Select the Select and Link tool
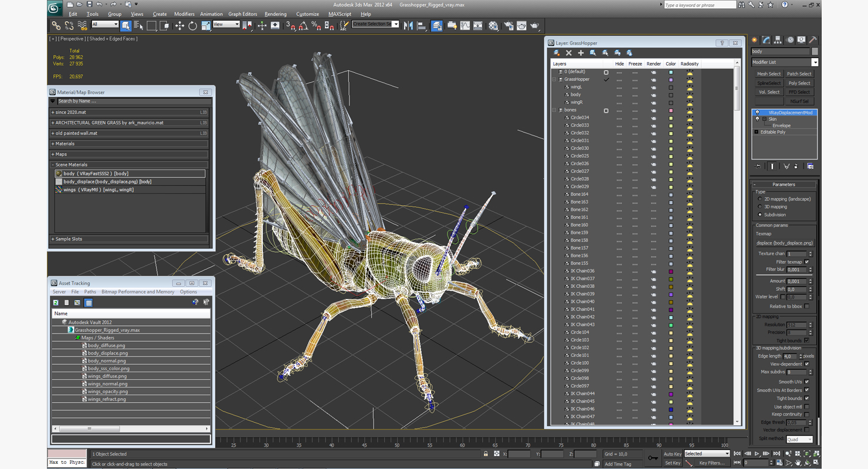Viewport: 868px width, 469px height. tap(56, 25)
